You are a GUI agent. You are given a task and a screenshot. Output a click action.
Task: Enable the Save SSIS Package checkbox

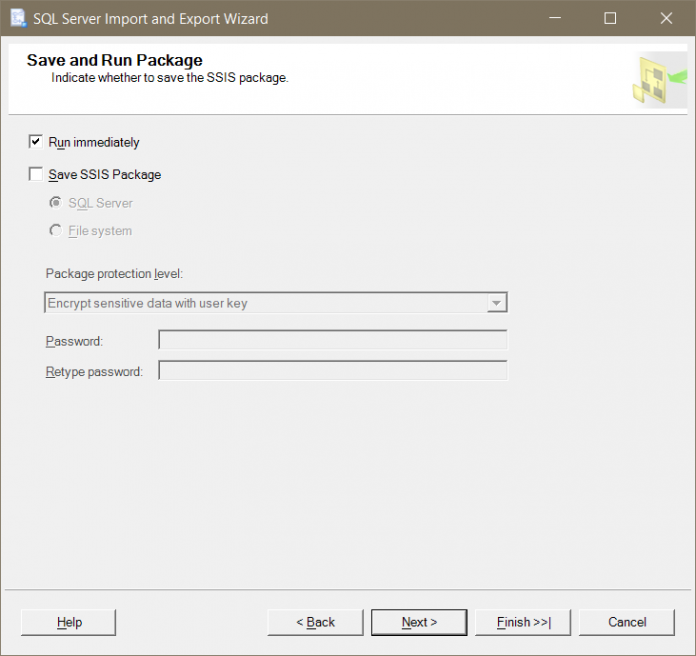pyautogui.click(x=37, y=174)
